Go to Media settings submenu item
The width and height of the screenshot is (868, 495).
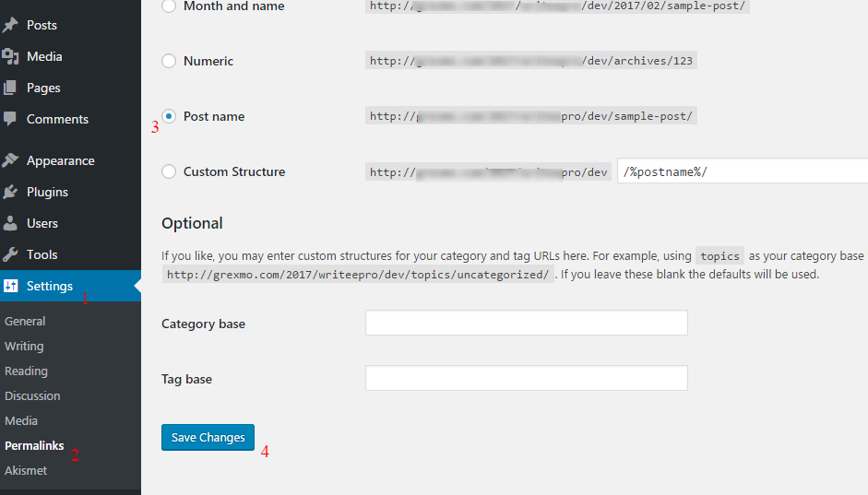click(x=21, y=421)
